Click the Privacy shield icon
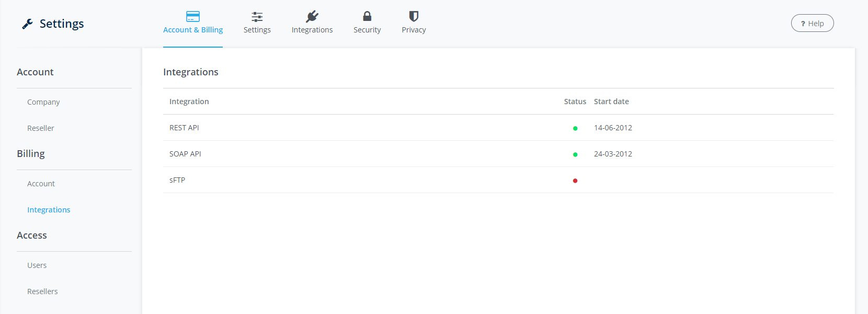 [414, 16]
